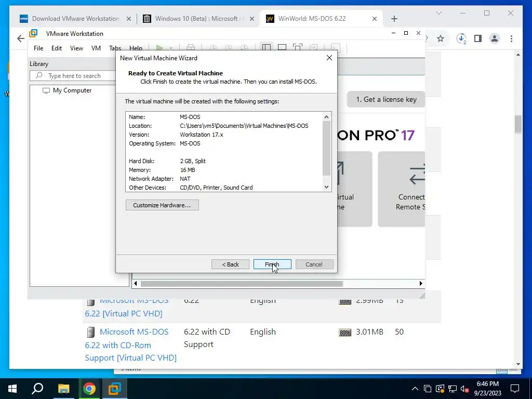Show hidden system tray icons
The image size is (532, 399).
click(415, 389)
